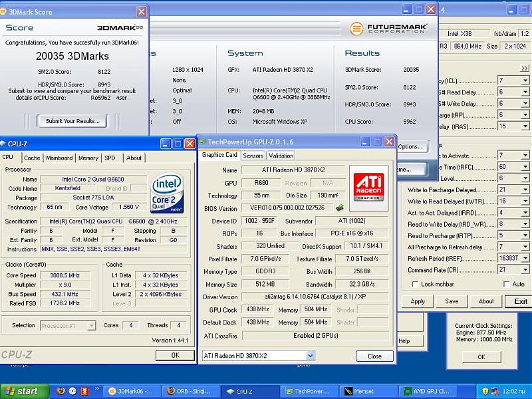Click the green BIOS save chip icon in GPU-Z
Screen dimensions: 532x399
tap(339, 207)
